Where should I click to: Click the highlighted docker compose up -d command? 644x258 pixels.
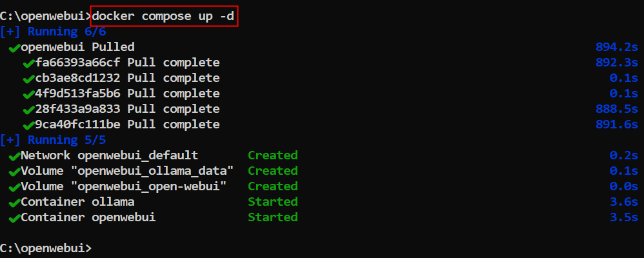pos(165,15)
